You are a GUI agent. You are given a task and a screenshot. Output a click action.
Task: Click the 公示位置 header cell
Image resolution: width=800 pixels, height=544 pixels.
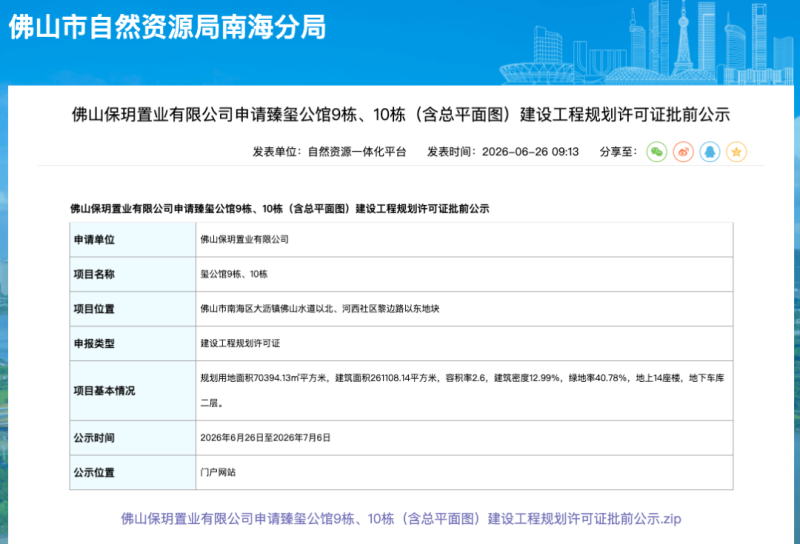133,473
